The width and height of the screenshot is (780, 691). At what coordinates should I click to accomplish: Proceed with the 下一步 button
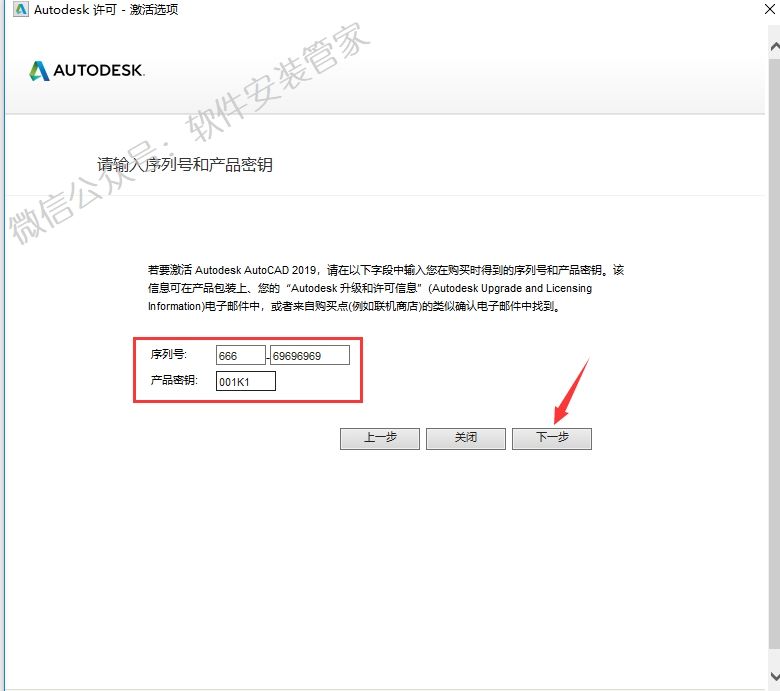coord(552,438)
